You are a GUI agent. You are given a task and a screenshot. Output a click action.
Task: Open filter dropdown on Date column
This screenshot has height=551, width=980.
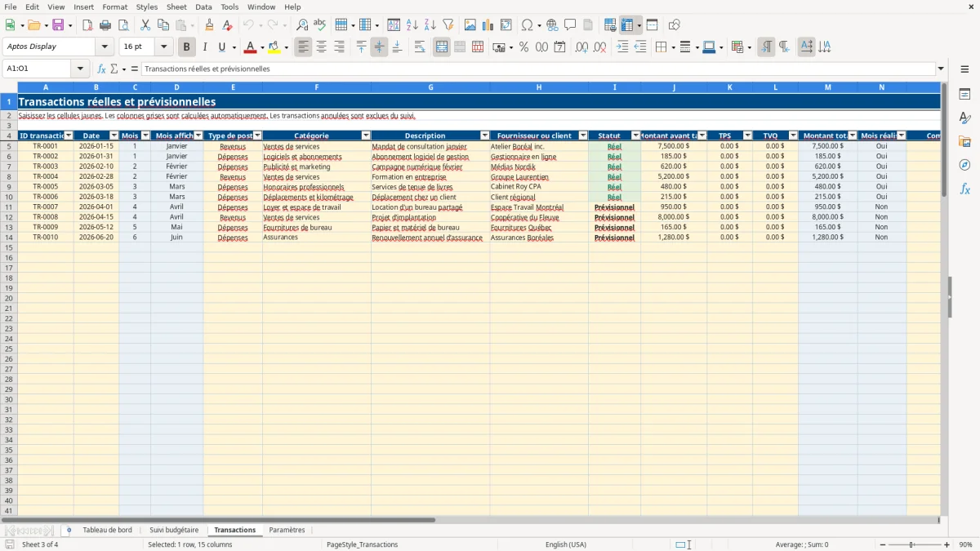[114, 136]
